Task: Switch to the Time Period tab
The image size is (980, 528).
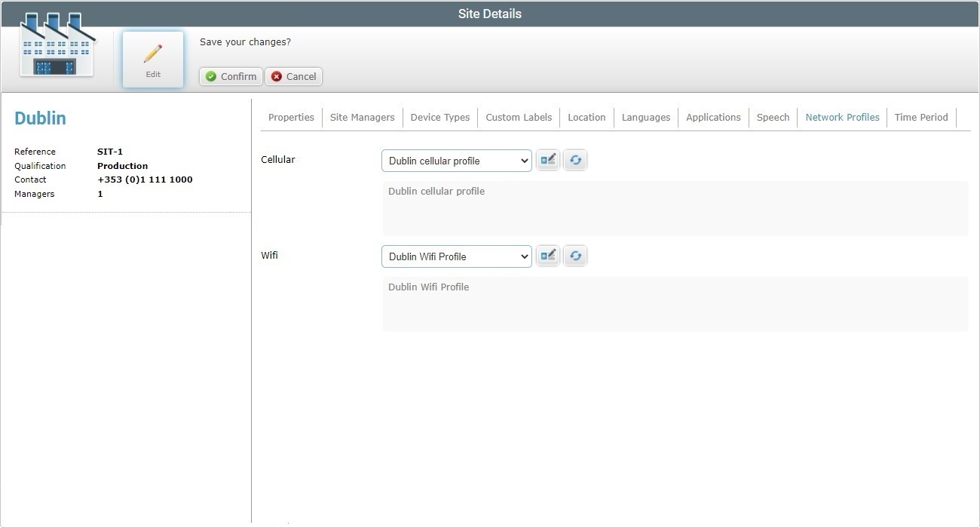Action: pos(921,117)
